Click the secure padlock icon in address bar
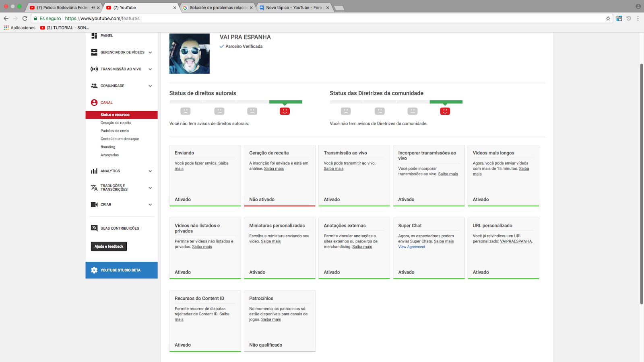This screenshot has height=362, width=644. (35, 19)
